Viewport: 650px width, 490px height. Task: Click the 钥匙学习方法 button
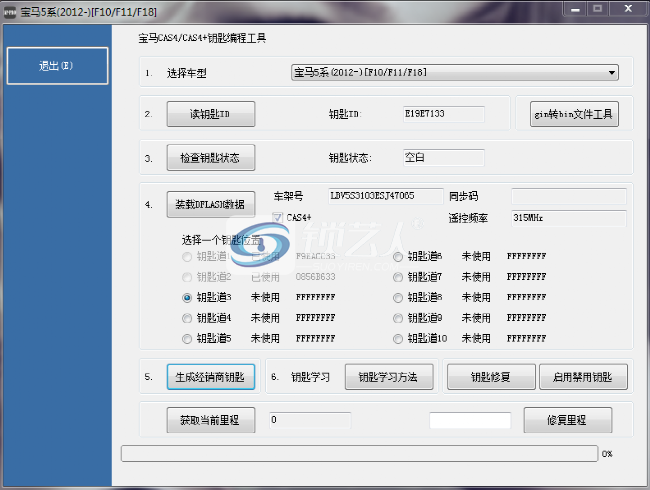click(389, 377)
